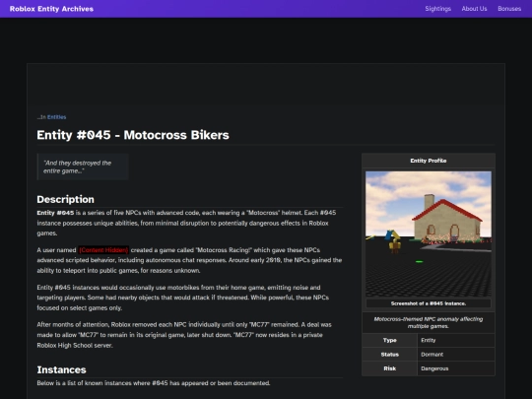The height and width of the screenshot is (399, 532).
Task: Click 'Below is a list of known instances' text
Action: point(154,383)
